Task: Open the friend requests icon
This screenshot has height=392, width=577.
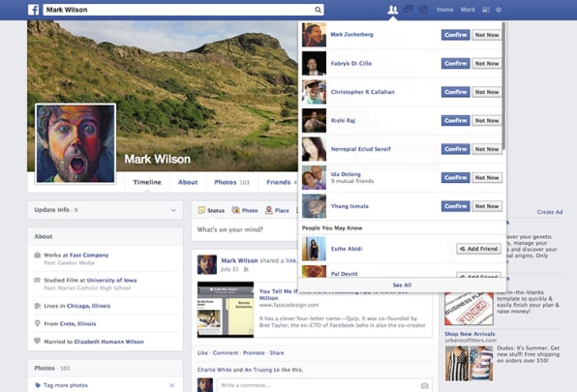Action: (393, 10)
